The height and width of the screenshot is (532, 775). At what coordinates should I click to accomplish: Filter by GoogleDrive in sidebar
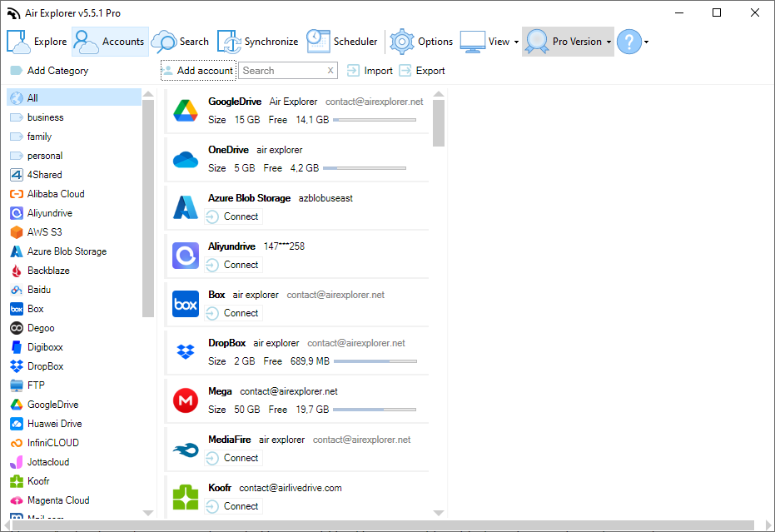coord(74,405)
